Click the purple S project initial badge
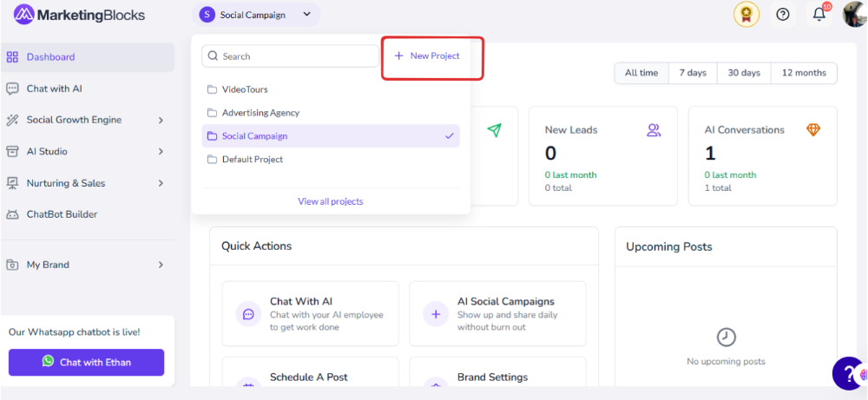 click(207, 15)
